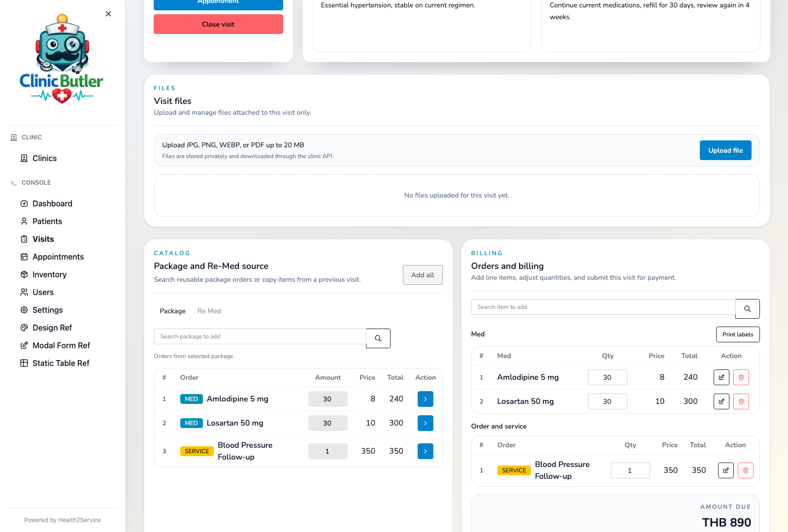This screenshot has height=532, width=788.
Task: Add Losartan 50 mg via the blue arrow
Action: tap(425, 423)
